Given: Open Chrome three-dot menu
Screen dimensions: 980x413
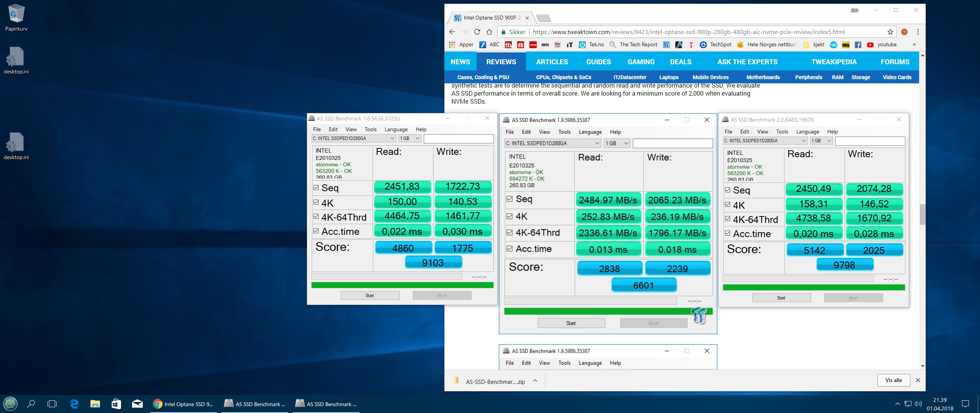Looking at the screenshot, I should (918, 32).
